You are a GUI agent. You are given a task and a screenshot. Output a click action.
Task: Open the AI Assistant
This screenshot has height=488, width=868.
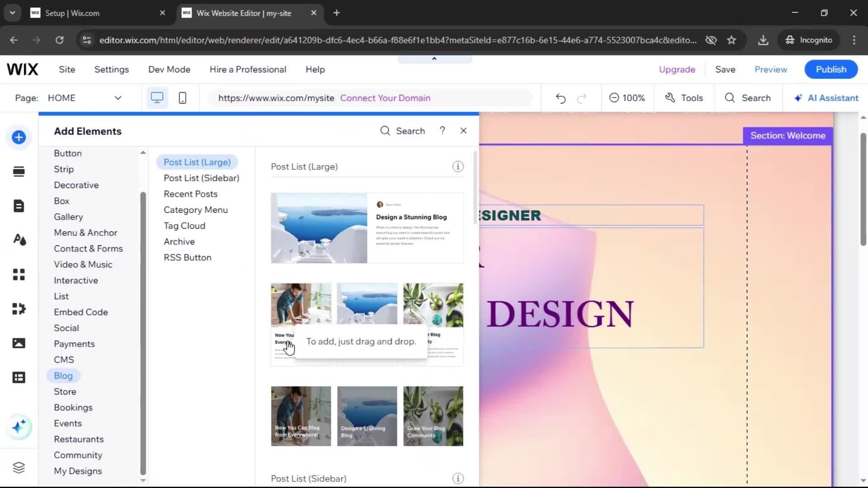click(x=826, y=98)
